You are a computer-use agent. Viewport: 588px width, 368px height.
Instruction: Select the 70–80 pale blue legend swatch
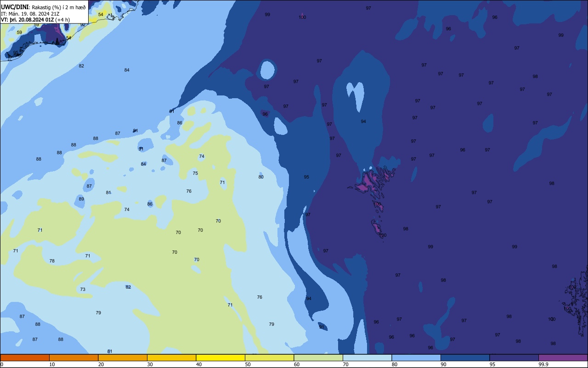367,357
